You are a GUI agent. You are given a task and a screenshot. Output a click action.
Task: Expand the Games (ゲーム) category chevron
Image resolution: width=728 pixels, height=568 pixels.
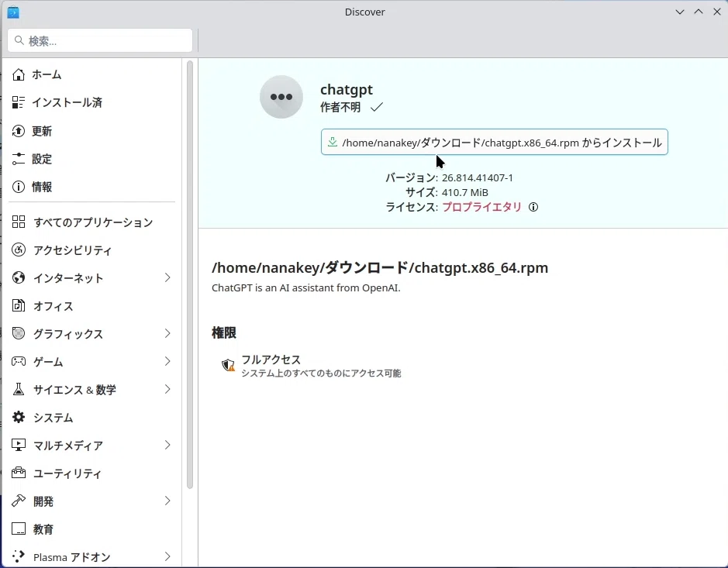coord(167,361)
